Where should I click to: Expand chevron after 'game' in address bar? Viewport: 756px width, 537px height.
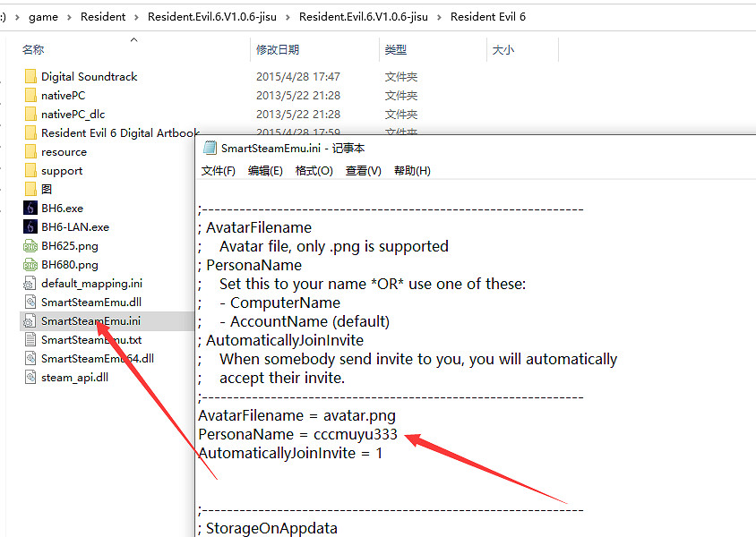(70, 17)
